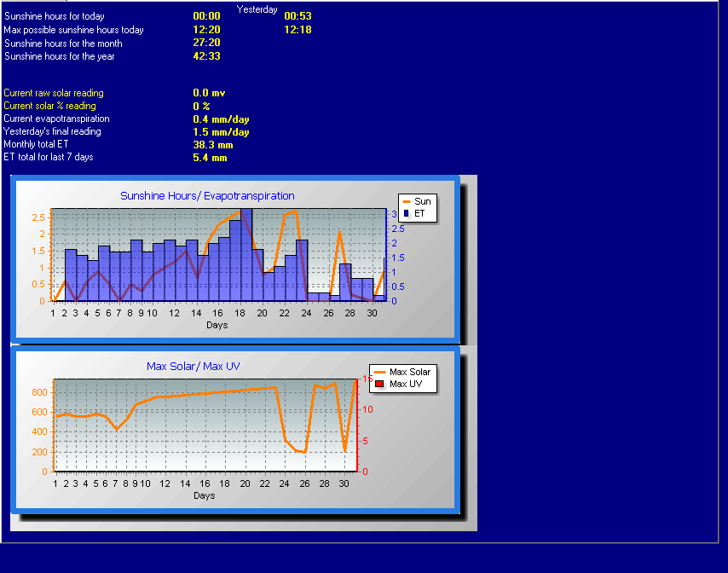Click the blue ET legend swatch
Viewport: 728px width, 573px height.
(x=407, y=213)
